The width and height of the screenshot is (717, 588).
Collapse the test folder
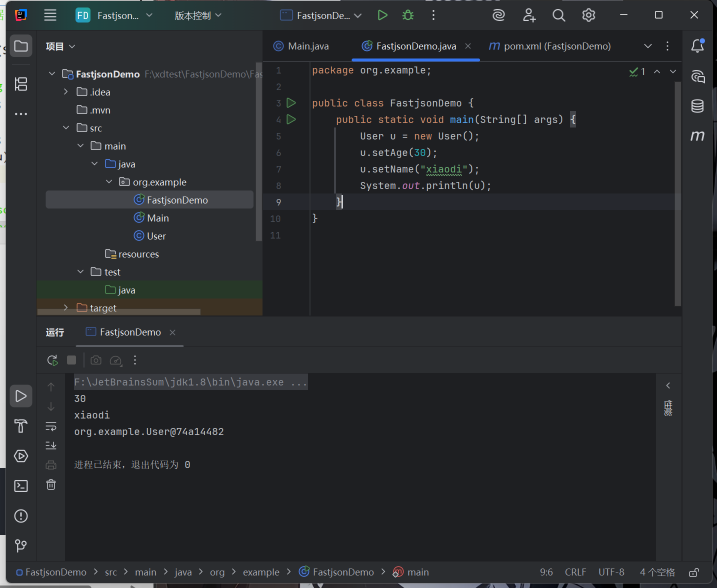tap(80, 272)
